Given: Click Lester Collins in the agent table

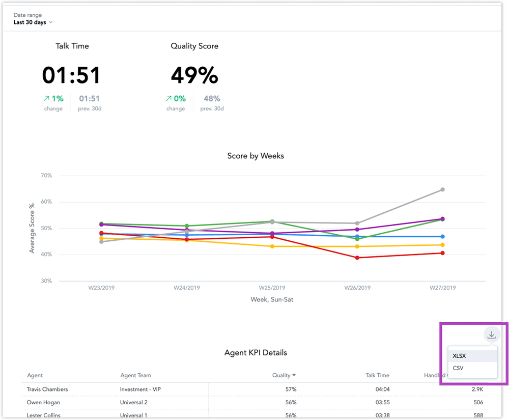Looking at the screenshot, I should pos(43,414).
